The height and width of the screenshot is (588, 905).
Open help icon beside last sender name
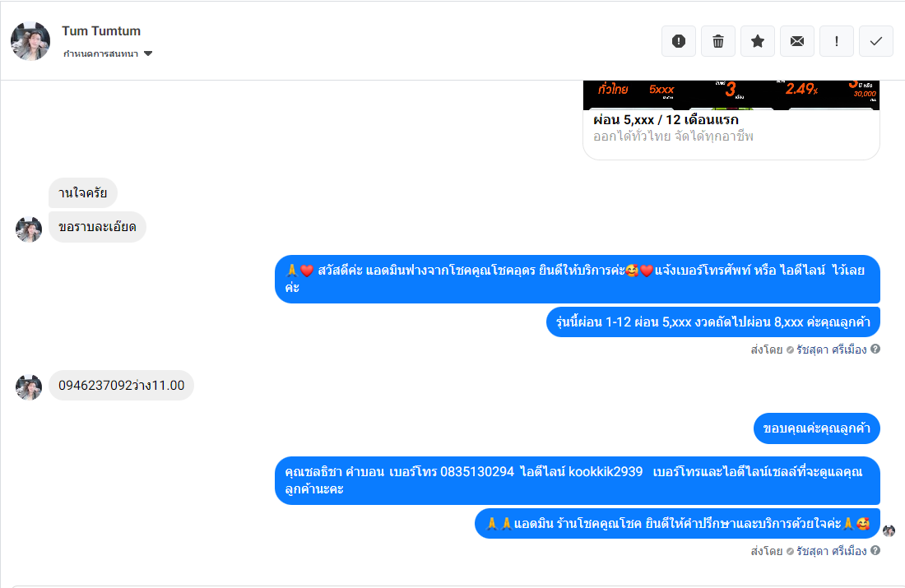tap(875, 550)
